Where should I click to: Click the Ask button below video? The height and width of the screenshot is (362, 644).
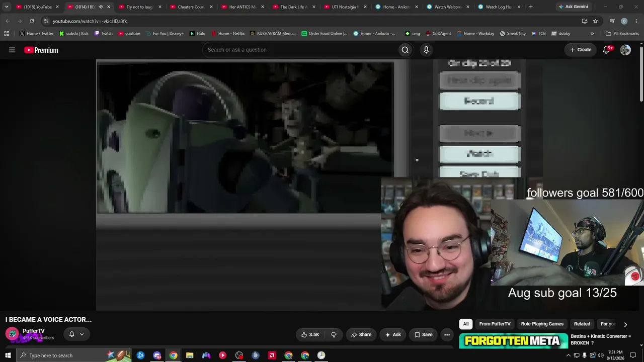[x=392, y=335]
